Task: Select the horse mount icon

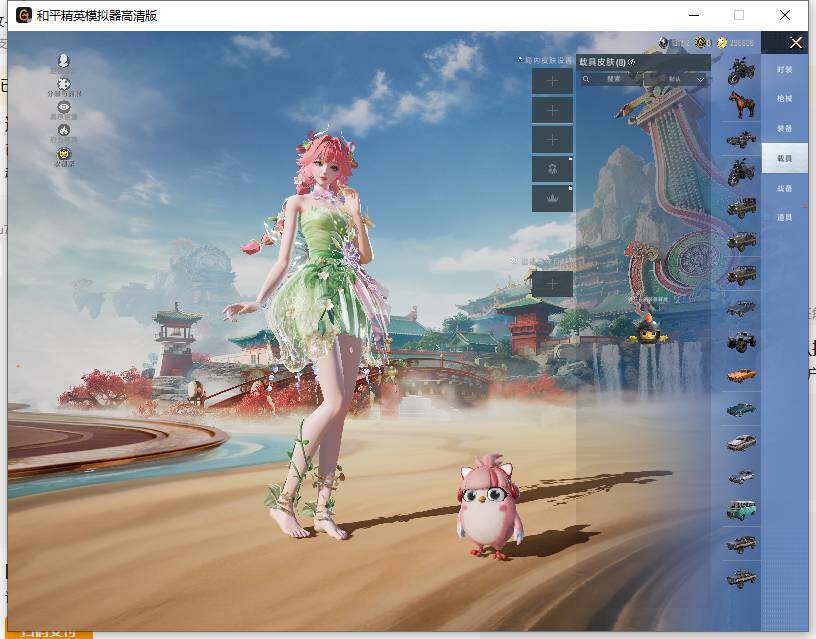Action: (741, 103)
